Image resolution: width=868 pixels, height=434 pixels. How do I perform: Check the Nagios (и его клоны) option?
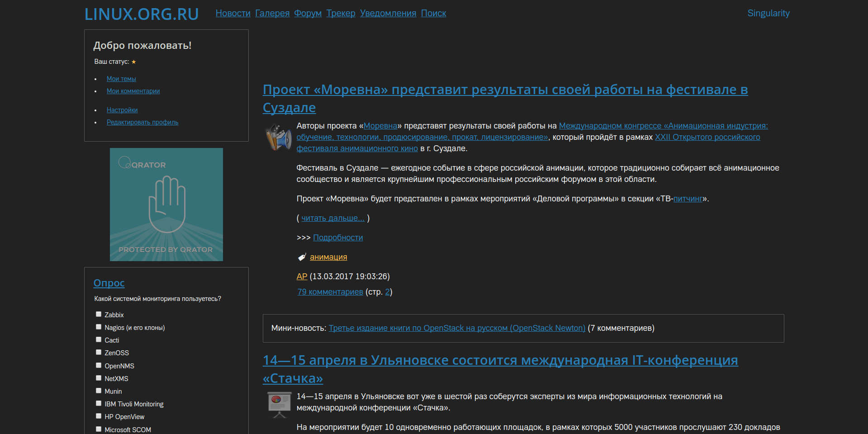point(99,327)
